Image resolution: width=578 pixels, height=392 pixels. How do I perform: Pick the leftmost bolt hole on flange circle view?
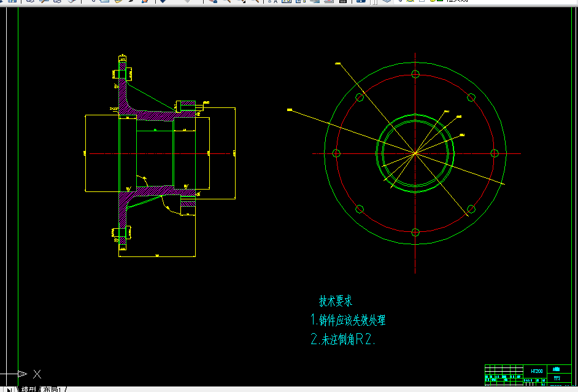[336, 153]
